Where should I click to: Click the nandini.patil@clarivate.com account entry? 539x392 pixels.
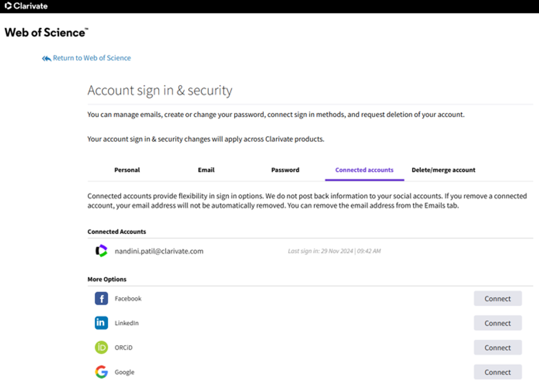[159, 252]
